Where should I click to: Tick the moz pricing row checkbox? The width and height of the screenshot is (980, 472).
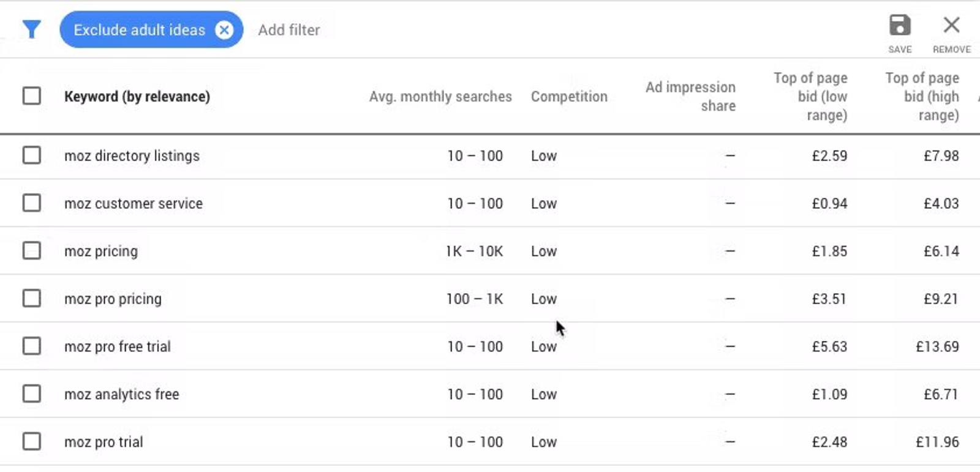(32, 251)
